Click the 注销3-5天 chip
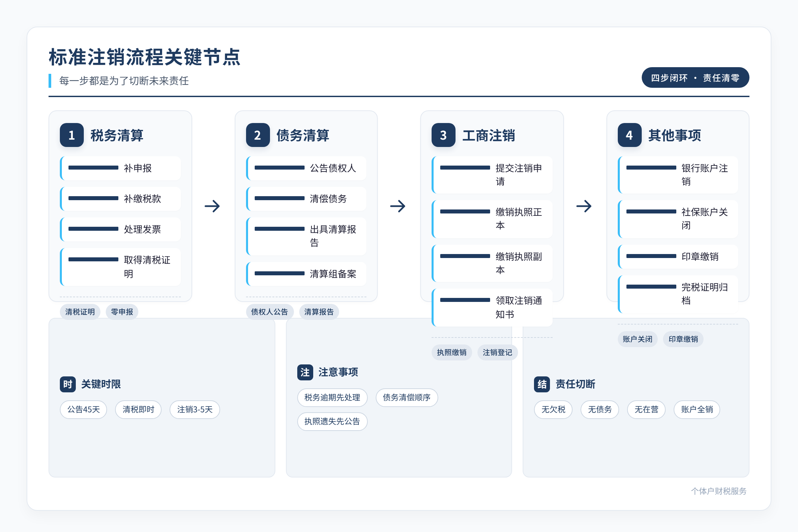This screenshot has height=532, width=798. (195, 410)
